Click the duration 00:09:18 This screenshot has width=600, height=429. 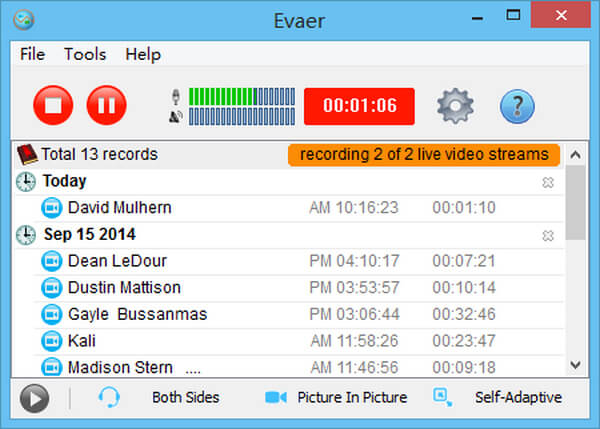point(464,367)
